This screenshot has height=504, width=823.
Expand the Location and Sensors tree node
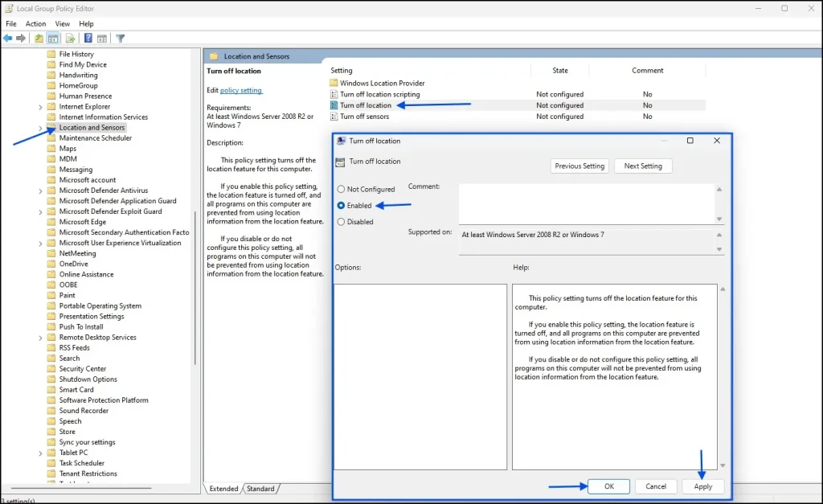40,128
